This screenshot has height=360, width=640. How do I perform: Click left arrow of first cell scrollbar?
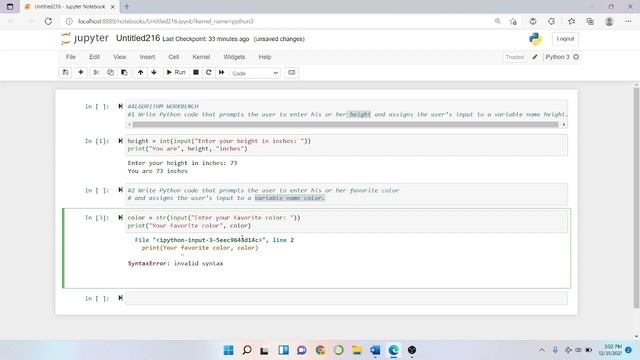pos(129,124)
